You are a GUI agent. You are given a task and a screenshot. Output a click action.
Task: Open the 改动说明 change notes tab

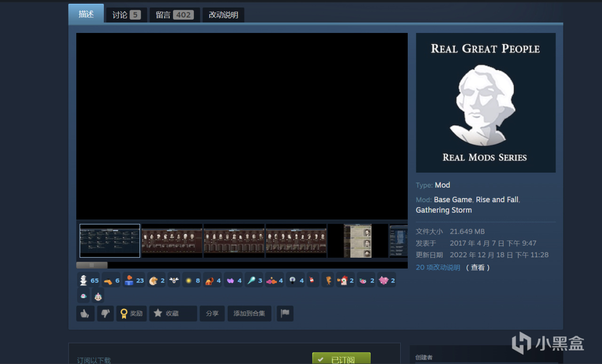(223, 15)
